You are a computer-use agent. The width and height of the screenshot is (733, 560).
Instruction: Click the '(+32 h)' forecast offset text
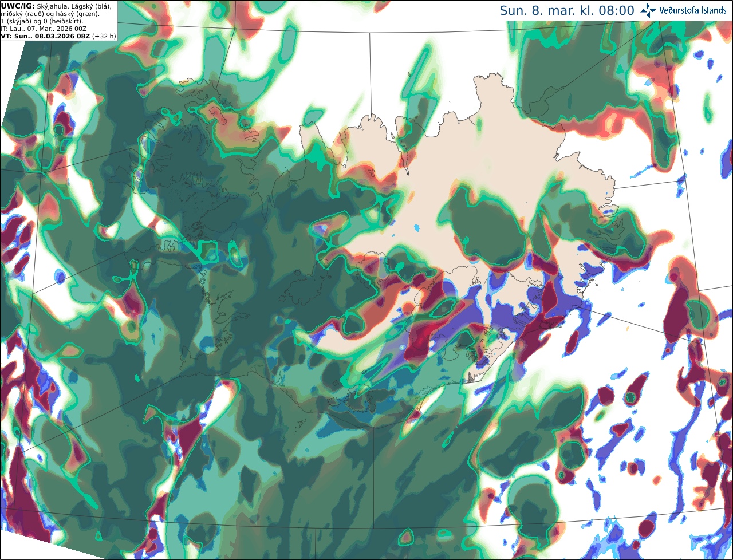click(x=104, y=36)
